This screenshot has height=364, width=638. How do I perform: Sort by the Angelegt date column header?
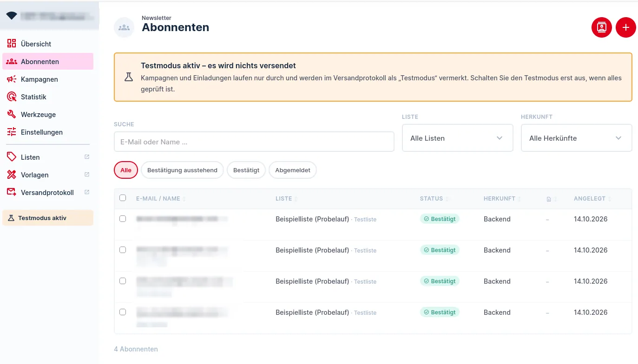(x=592, y=199)
